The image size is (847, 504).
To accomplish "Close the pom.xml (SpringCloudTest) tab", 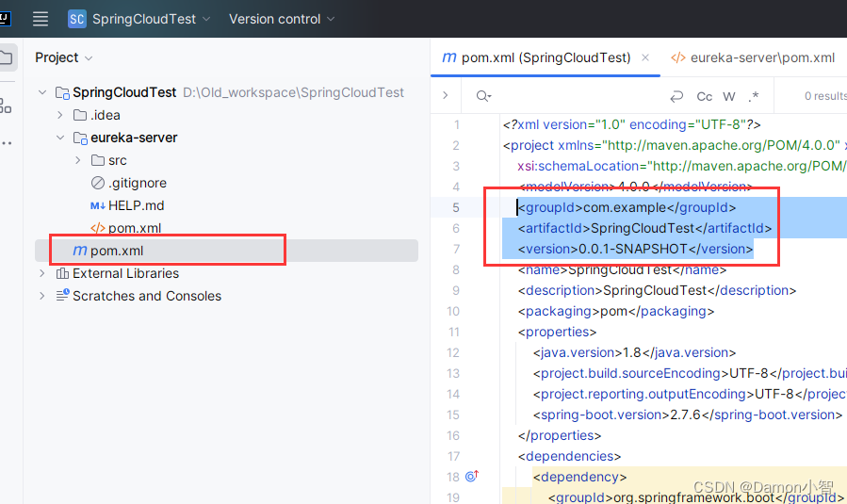I will pos(645,57).
